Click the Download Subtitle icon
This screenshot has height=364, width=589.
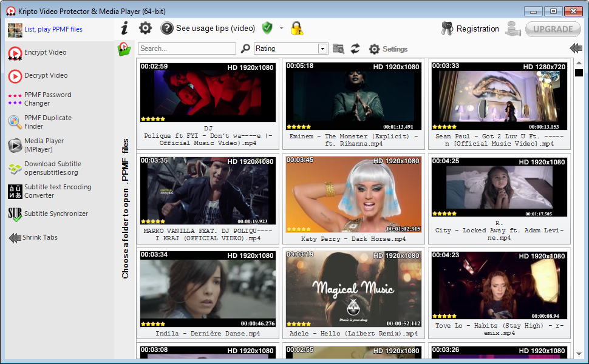[x=15, y=169]
